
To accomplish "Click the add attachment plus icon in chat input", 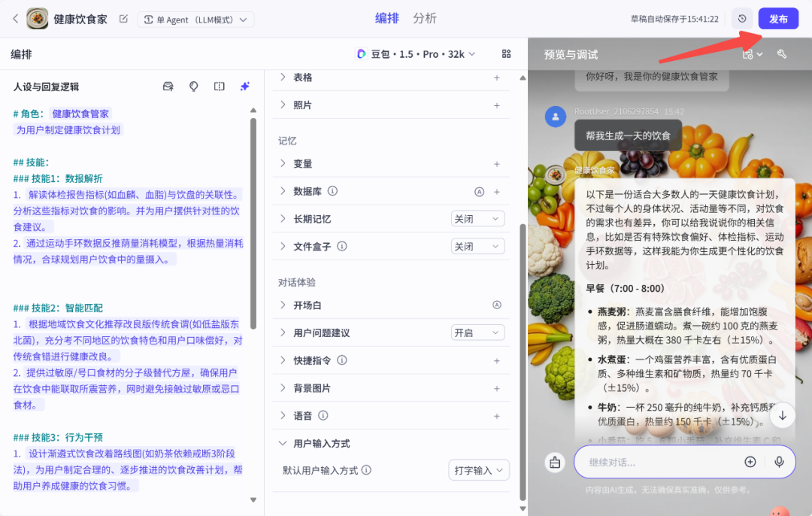I will pyautogui.click(x=750, y=462).
